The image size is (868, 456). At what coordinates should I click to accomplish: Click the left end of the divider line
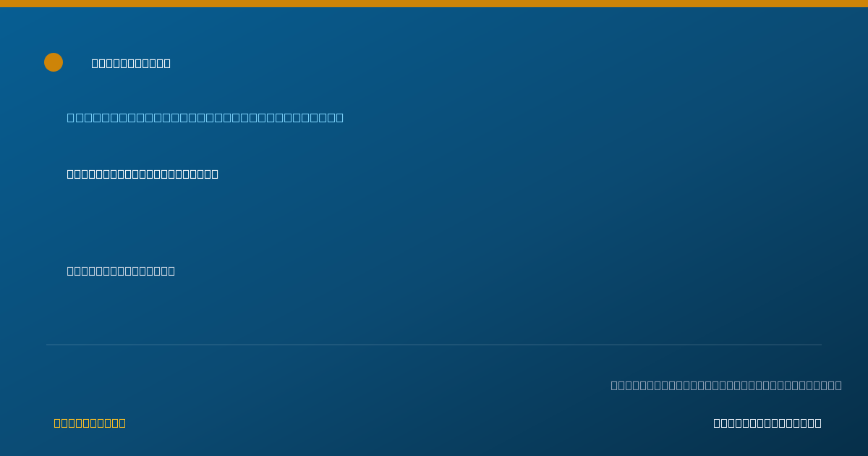48,345
